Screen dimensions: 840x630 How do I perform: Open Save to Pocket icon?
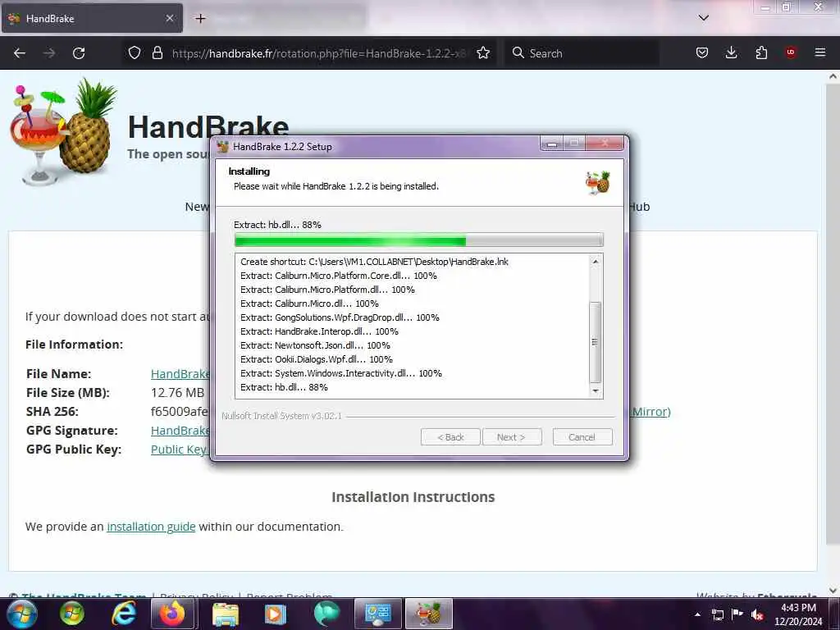(x=702, y=52)
